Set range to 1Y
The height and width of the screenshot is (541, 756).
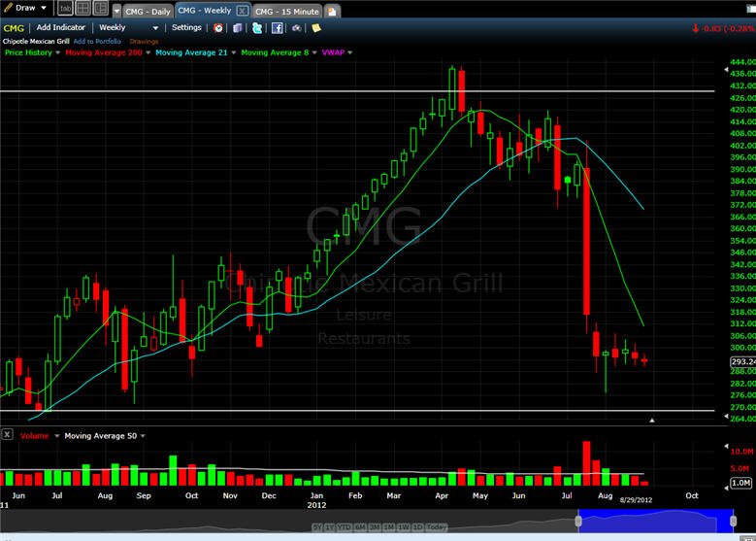click(x=330, y=527)
